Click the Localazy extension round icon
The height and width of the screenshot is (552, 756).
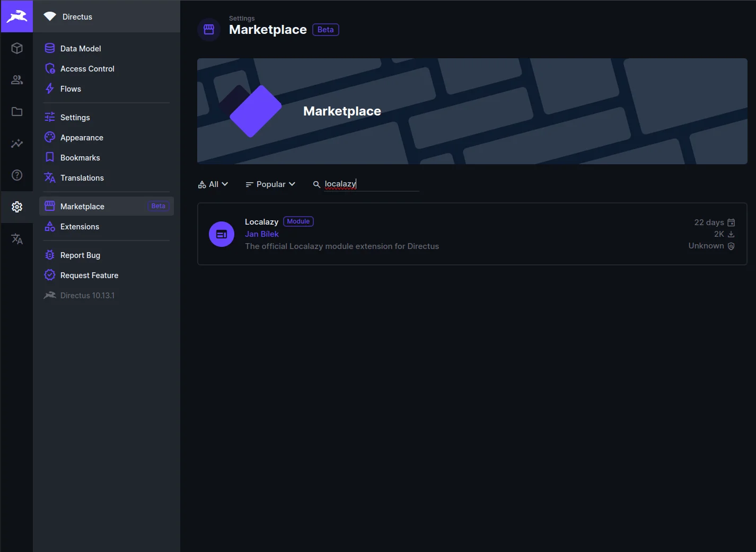tap(222, 234)
